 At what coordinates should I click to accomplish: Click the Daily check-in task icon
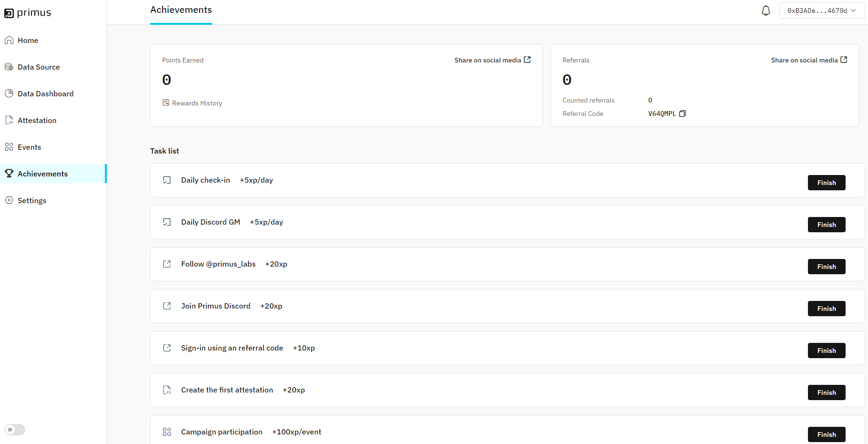point(167,180)
